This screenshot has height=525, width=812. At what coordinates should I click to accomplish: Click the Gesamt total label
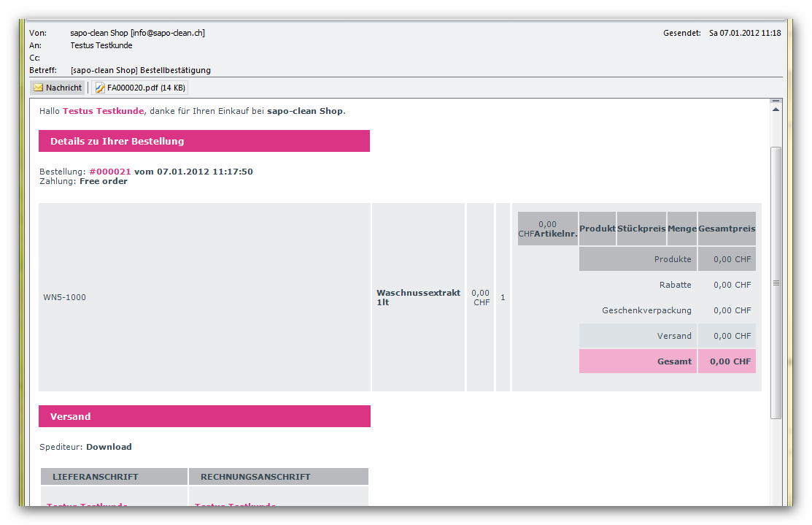tap(674, 361)
